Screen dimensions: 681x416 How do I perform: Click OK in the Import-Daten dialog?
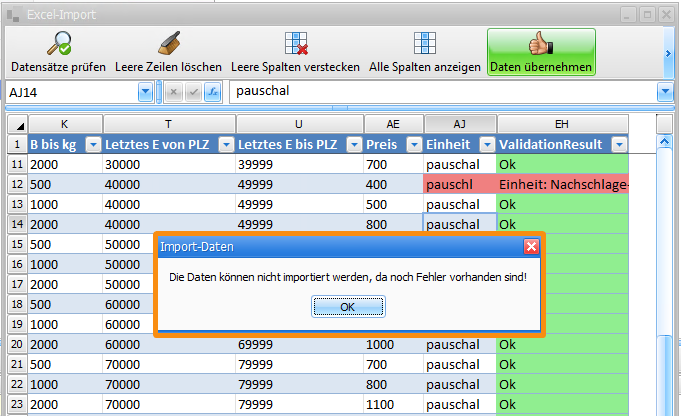coord(348,307)
